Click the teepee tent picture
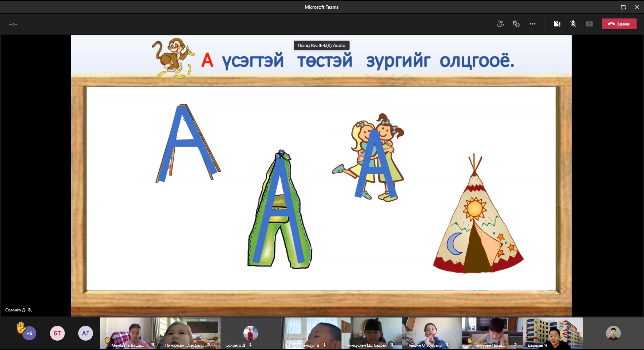This screenshot has height=350, width=644. 478,214
